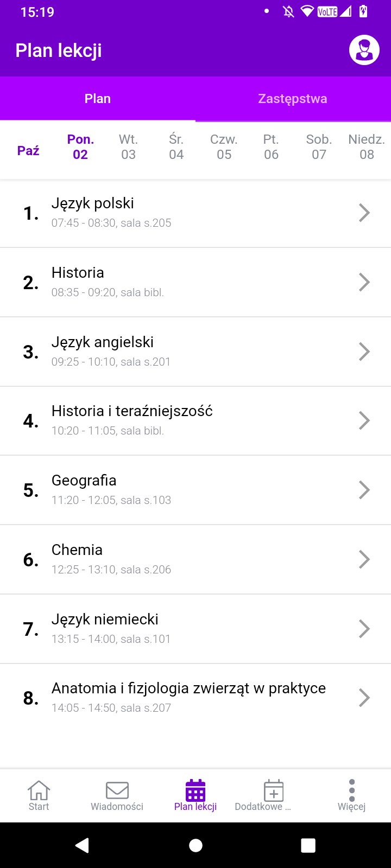Open the Więcej three-dots menu
391x868 pixels.
[x=352, y=791]
